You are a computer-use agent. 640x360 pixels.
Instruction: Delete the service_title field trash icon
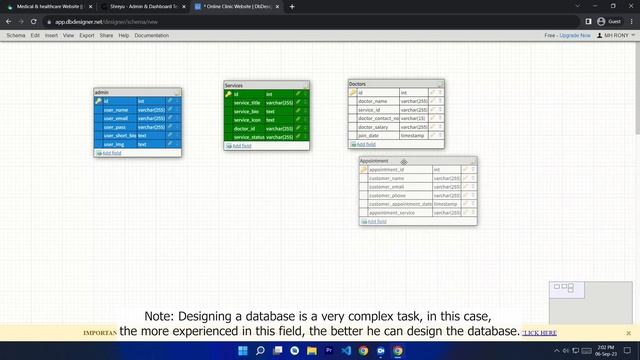pyautogui.click(x=305, y=102)
